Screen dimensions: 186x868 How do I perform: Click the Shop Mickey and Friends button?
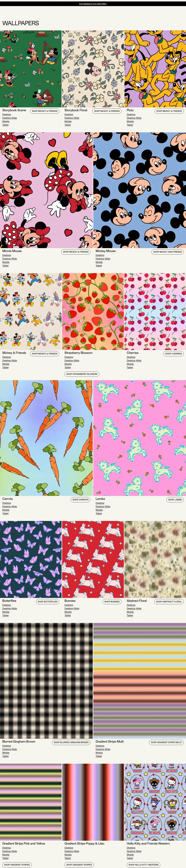[167, 252]
